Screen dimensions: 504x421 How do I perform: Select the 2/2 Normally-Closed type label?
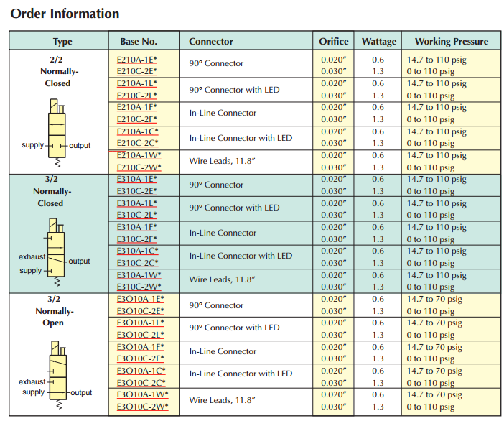coord(55,72)
